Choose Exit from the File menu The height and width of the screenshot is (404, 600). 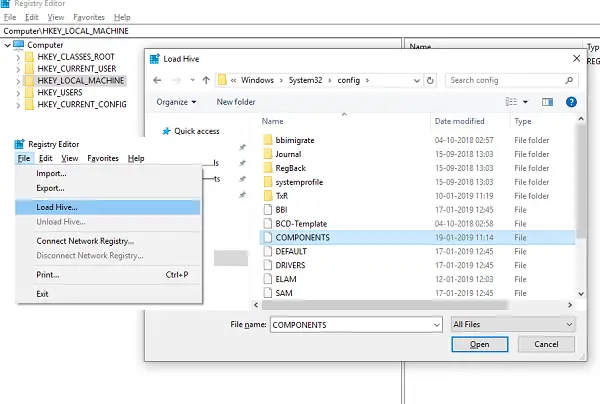pos(42,294)
